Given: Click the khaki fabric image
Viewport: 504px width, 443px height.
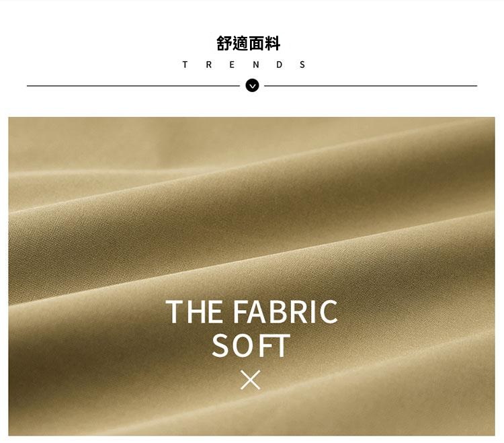Looking at the screenshot, I should coord(252,276).
